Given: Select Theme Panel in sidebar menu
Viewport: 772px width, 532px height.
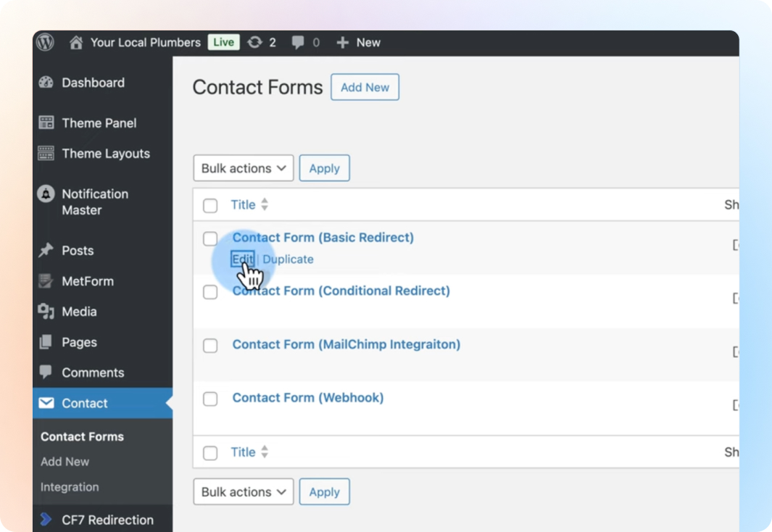Looking at the screenshot, I should pyautogui.click(x=99, y=123).
